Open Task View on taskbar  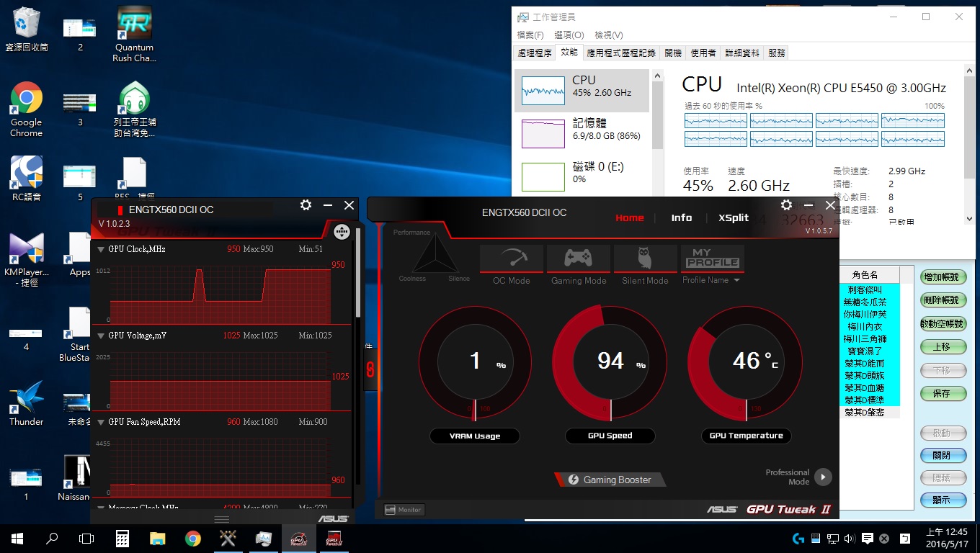[x=86, y=539]
